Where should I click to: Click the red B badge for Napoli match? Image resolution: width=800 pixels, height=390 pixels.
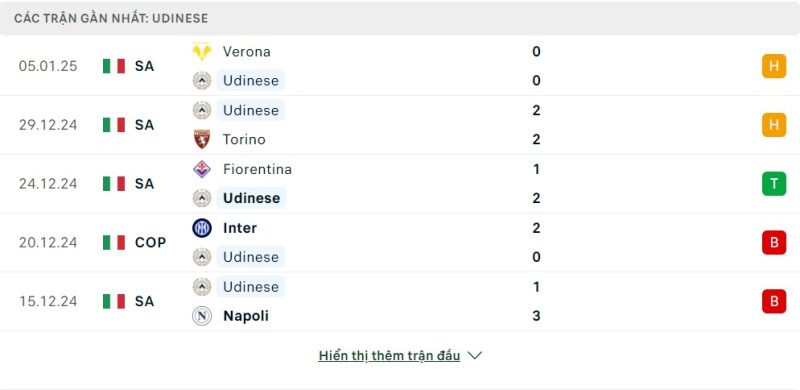coord(774,301)
